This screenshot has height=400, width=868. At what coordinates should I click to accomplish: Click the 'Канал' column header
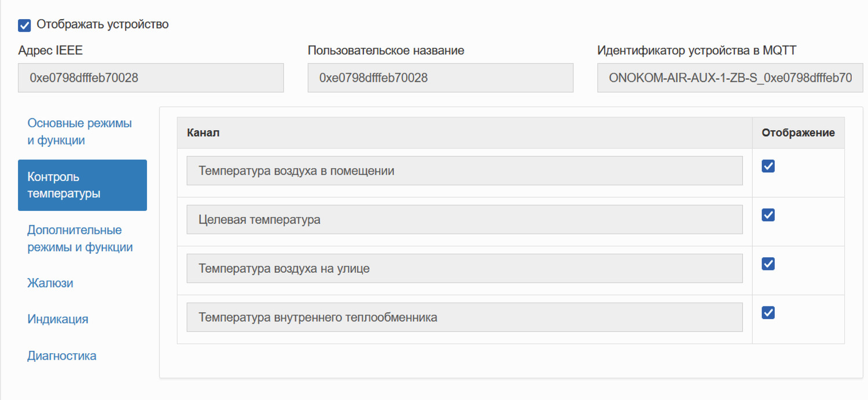tap(203, 132)
